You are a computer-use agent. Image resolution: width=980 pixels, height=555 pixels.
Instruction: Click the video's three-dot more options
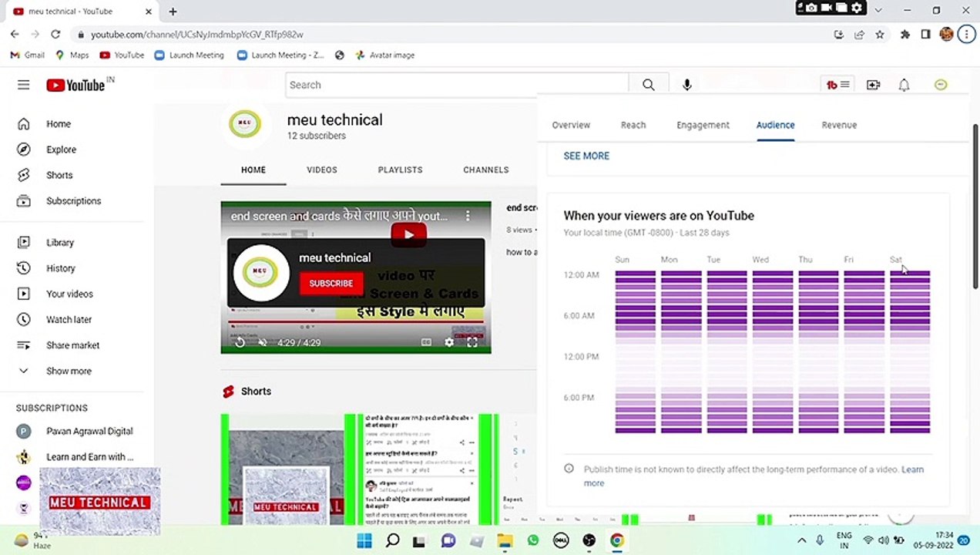click(x=467, y=217)
